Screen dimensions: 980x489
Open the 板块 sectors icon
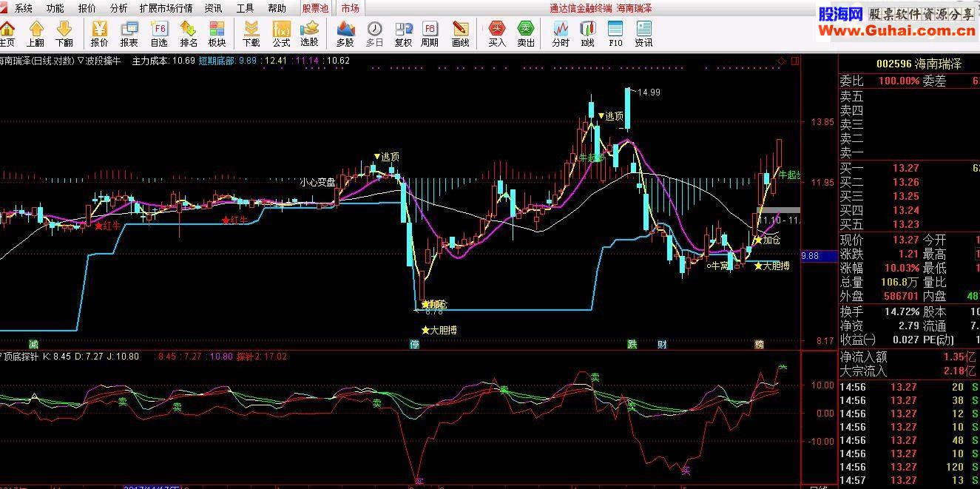217,34
